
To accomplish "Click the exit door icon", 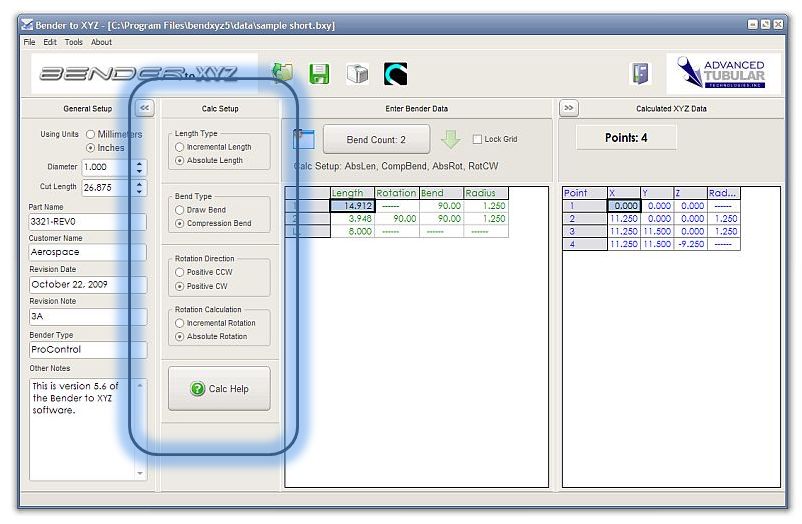I will [640, 74].
